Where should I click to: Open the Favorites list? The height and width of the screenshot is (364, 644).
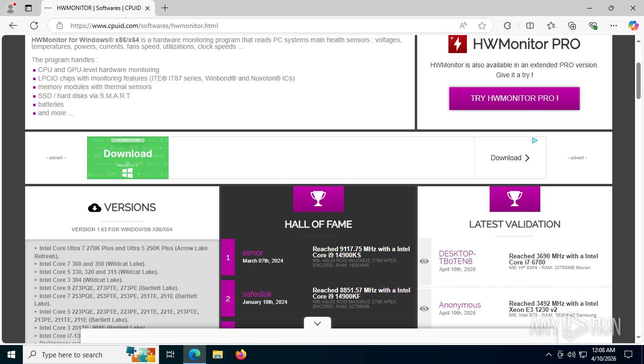pos(551,26)
